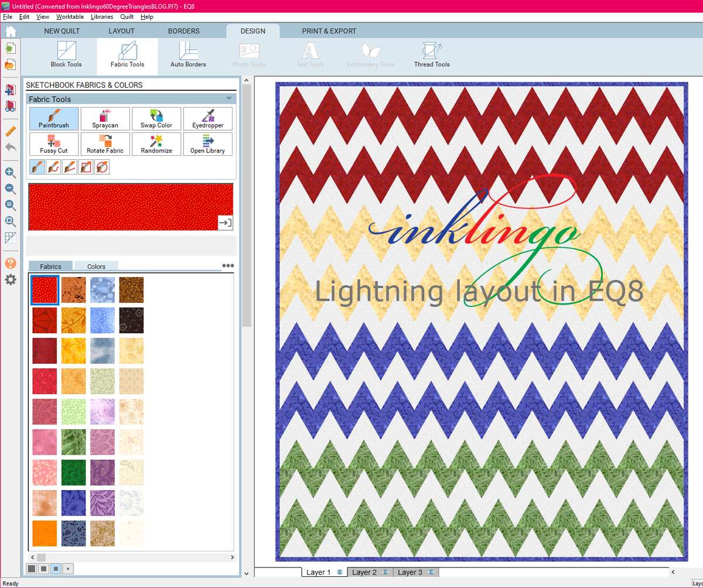703x588 pixels.
Task: Click the Refresh zoom magnifier icon
Action: click(11, 206)
